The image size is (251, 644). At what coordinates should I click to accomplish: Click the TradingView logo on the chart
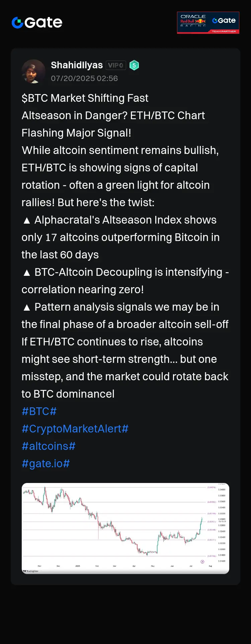click(31, 571)
